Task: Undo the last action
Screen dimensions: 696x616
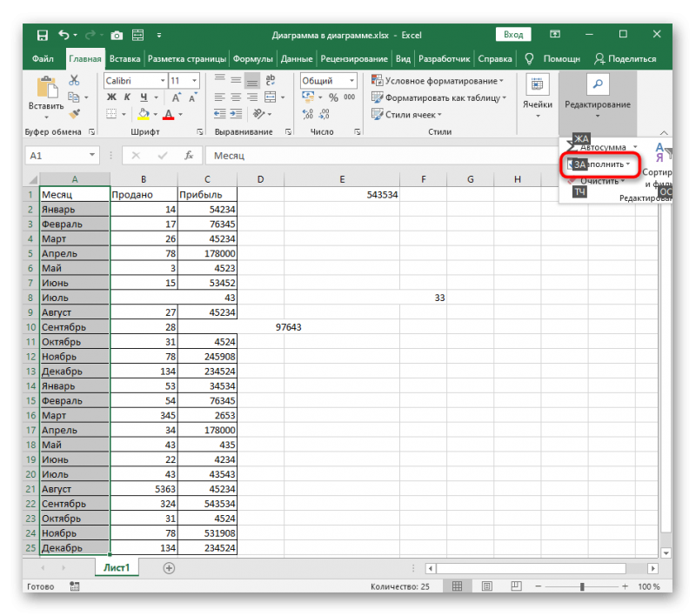Action: pyautogui.click(x=64, y=35)
